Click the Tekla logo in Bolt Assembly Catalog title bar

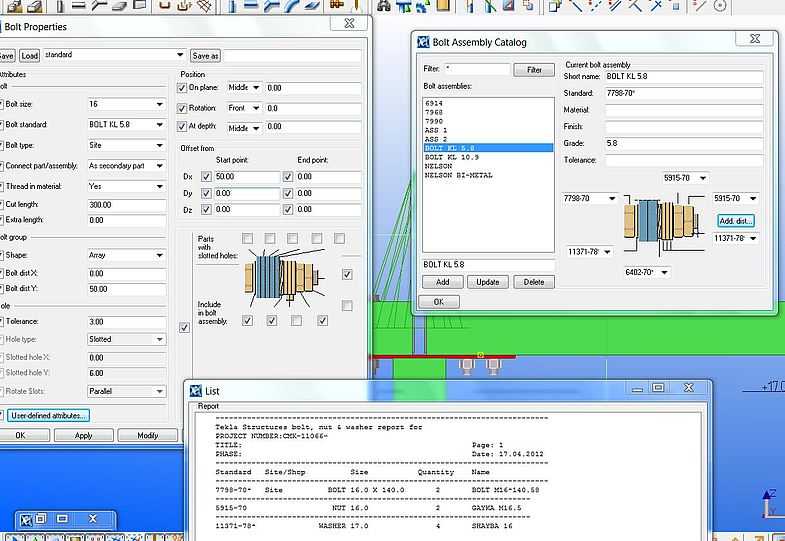coord(423,42)
